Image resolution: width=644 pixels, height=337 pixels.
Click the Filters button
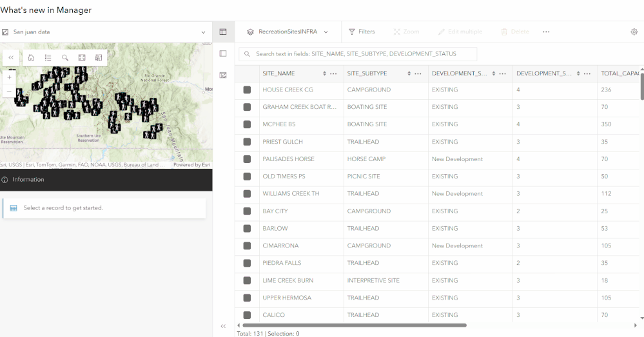coord(362,32)
